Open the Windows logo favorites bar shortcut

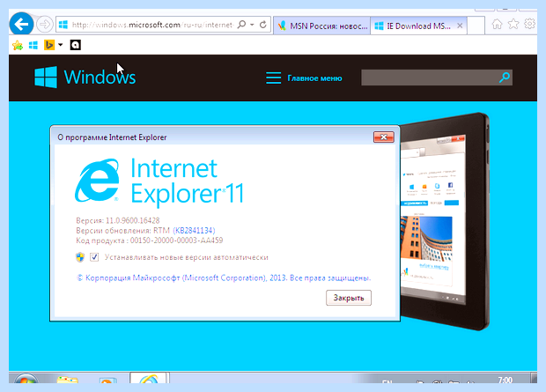click(x=33, y=45)
